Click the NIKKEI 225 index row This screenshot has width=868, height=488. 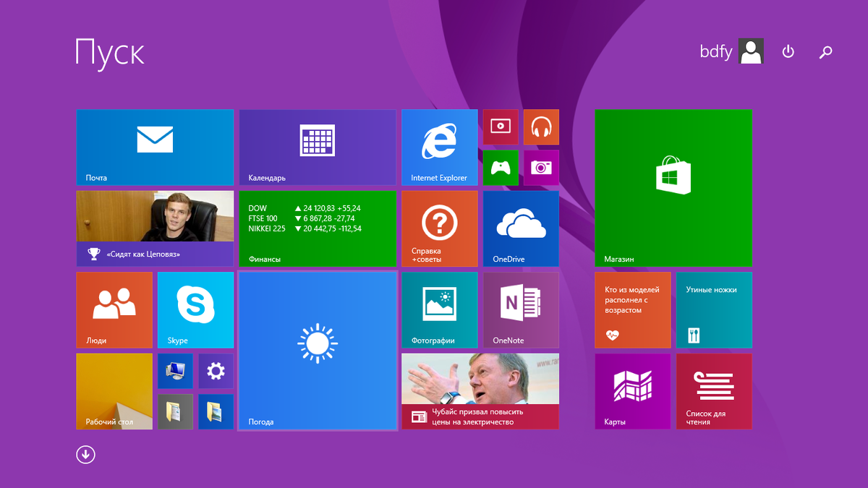305,228
